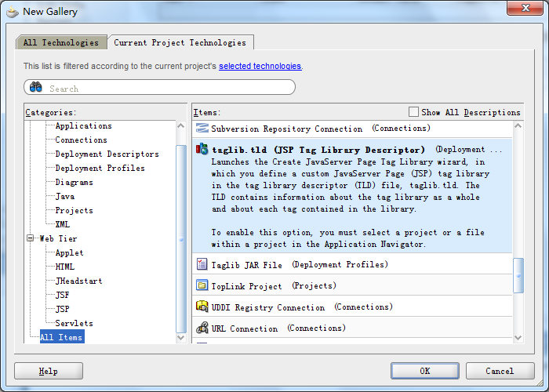Select Deployment Descriptors category
This screenshot has width=549, height=392.
click(x=107, y=154)
